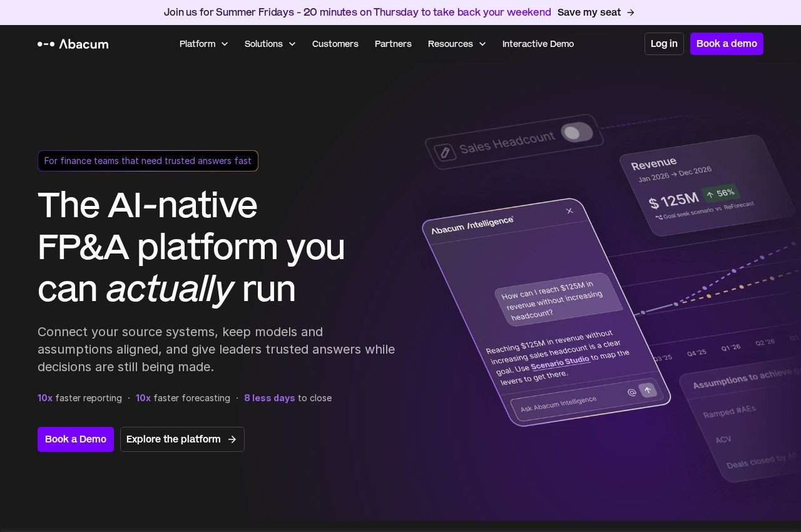The width and height of the screenshot is (801, 532).
Task: Click the arrow beside Save my seat
Action: 631,13
